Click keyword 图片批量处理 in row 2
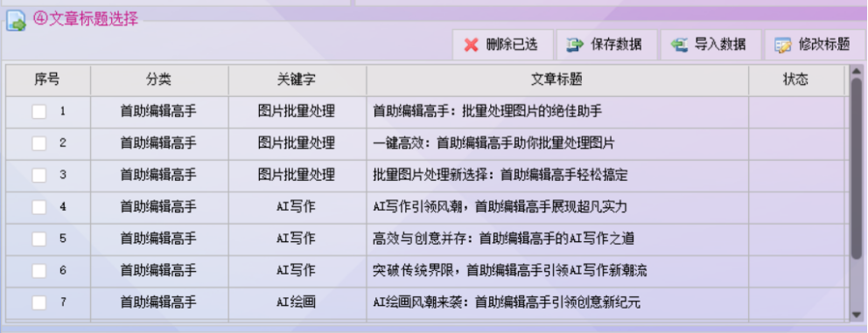Screen dimensions: 868x333 click(297, 144)
